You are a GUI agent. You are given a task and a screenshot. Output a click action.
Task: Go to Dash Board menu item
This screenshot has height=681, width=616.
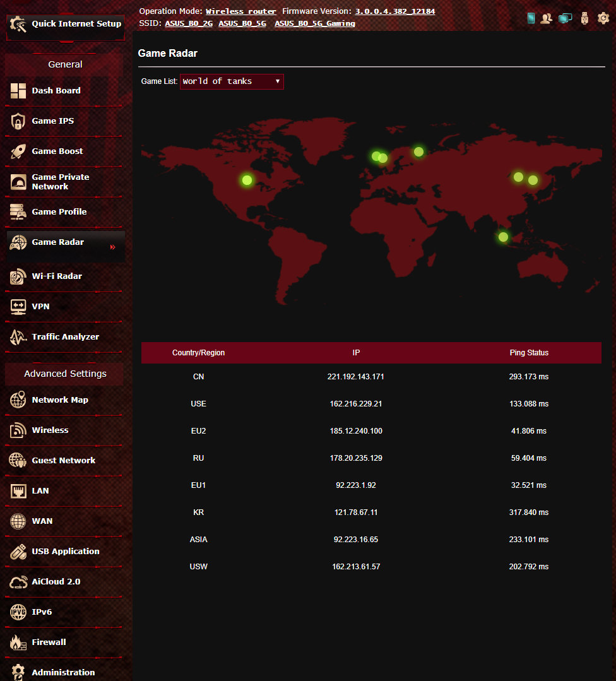pos(56,91)
